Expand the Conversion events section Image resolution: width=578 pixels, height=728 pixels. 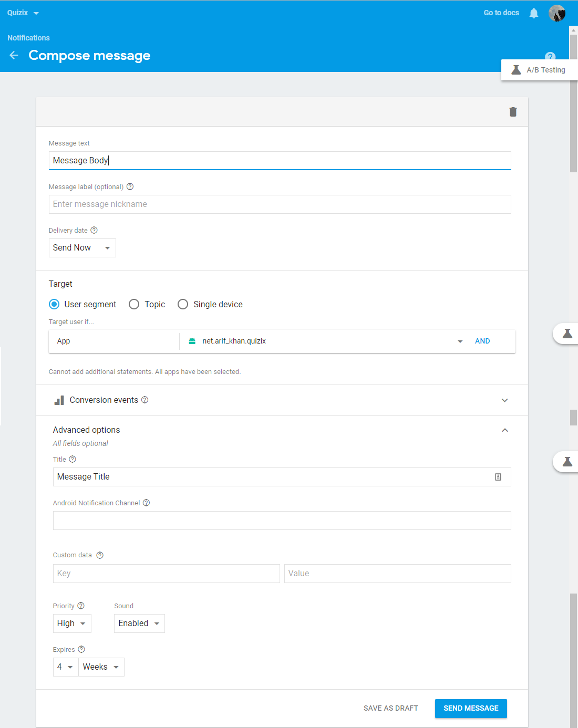pos(504,400)
